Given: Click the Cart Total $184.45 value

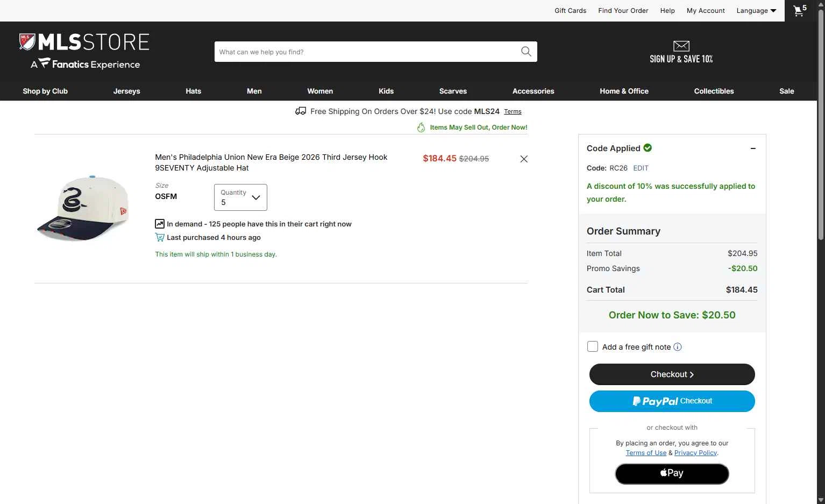Looking at the screenshot, I should click(x=742, y=290).
